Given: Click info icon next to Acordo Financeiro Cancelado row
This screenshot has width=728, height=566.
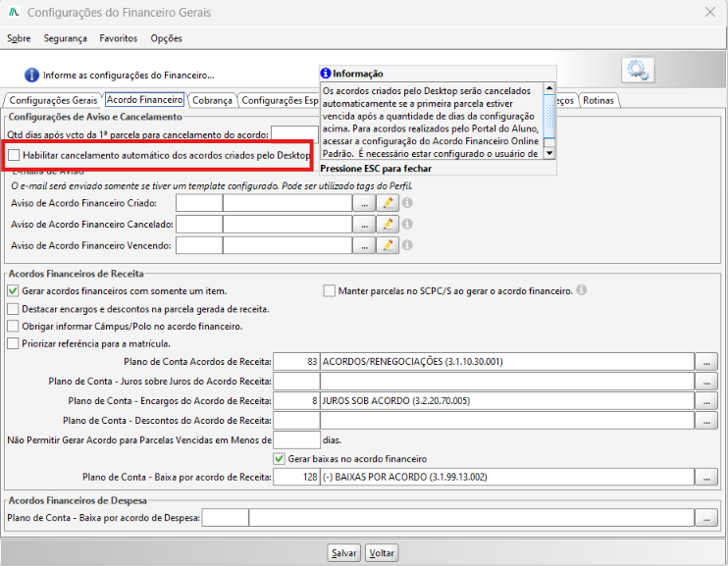Looking at the screenshot, I should 407,224.
